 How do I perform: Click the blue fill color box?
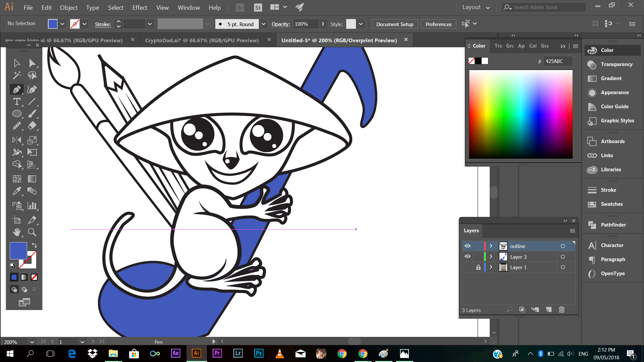click(x=18, y=250)
